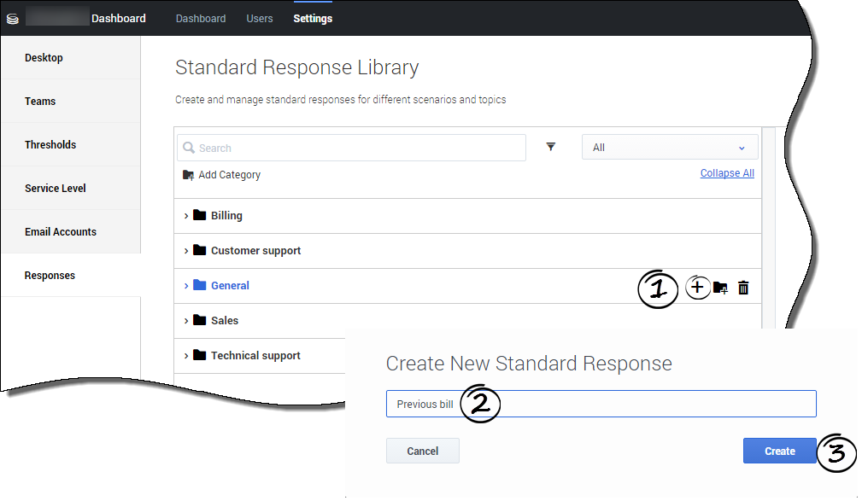
Task: Click the filter funnel icon
Action: 551,147
